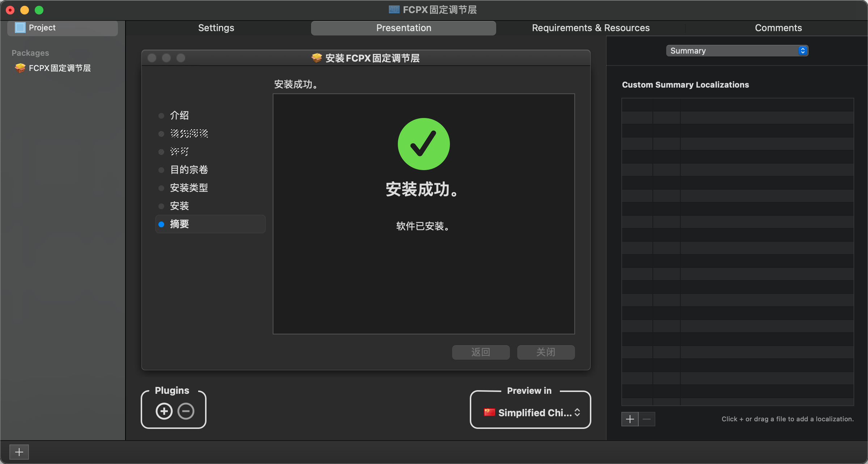868x464 pixels.
Task: Click the Custom Summary Localizations heading
Action: coord(685,85)
